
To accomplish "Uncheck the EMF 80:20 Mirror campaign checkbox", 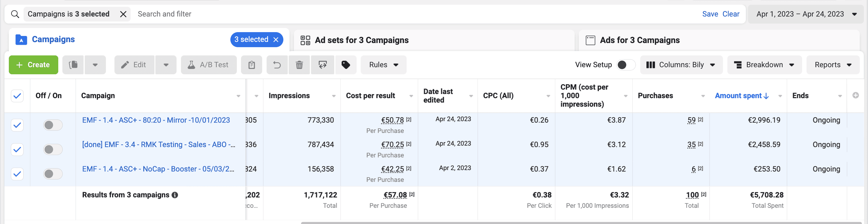I will click(17, 125).
